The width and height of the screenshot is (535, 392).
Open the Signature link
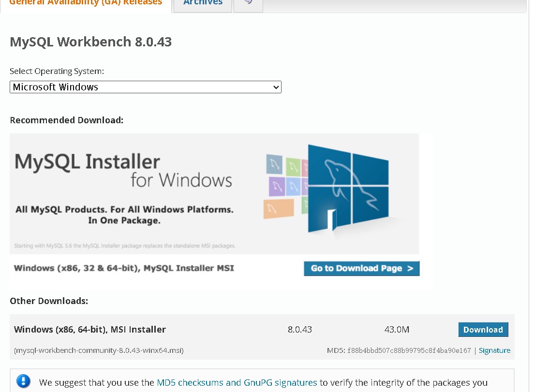coord(494,350)
